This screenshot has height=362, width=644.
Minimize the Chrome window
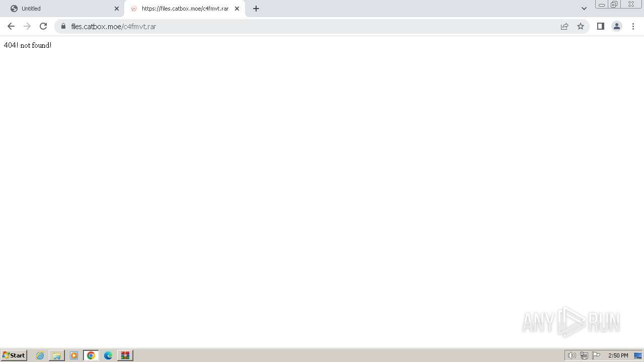(x=602, y=5)
